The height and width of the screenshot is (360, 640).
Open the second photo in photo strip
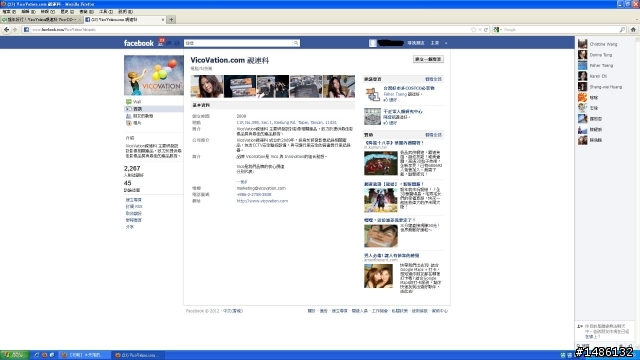240,86
